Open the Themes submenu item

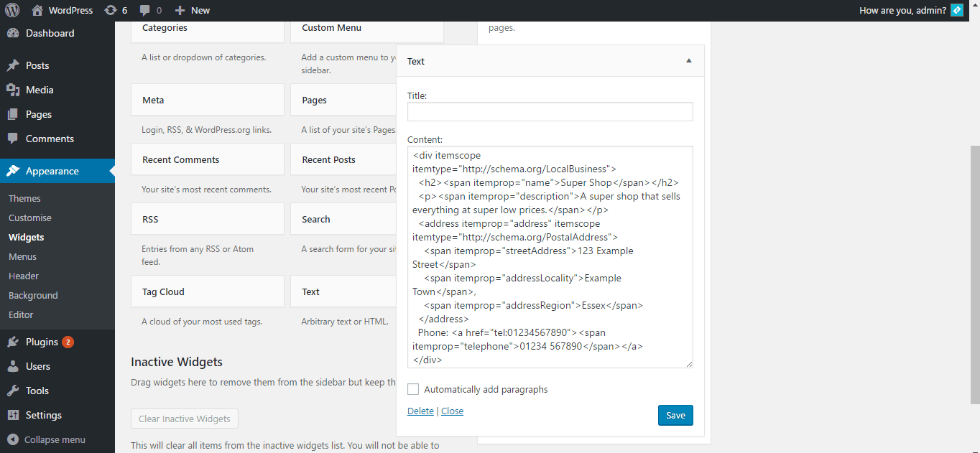tap(24, 198)
